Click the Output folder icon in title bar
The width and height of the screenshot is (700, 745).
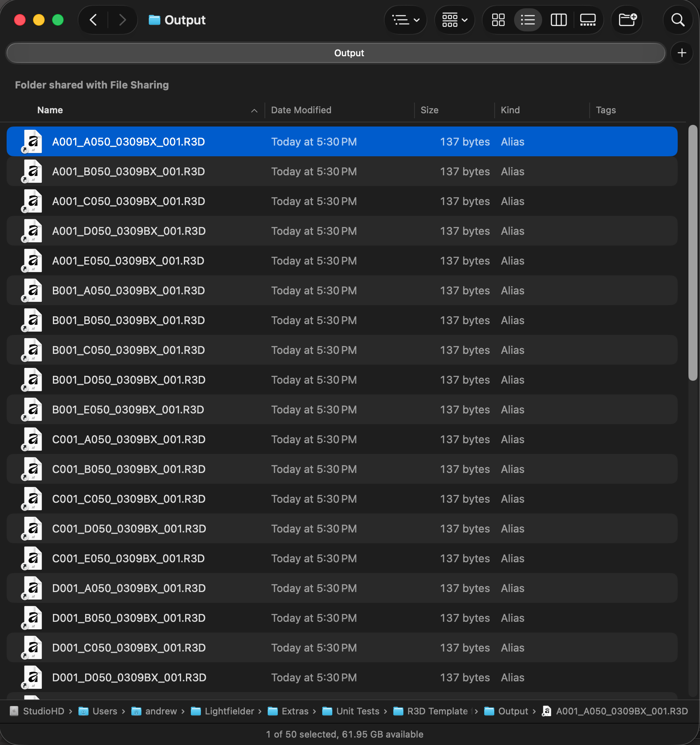[154, 20]
